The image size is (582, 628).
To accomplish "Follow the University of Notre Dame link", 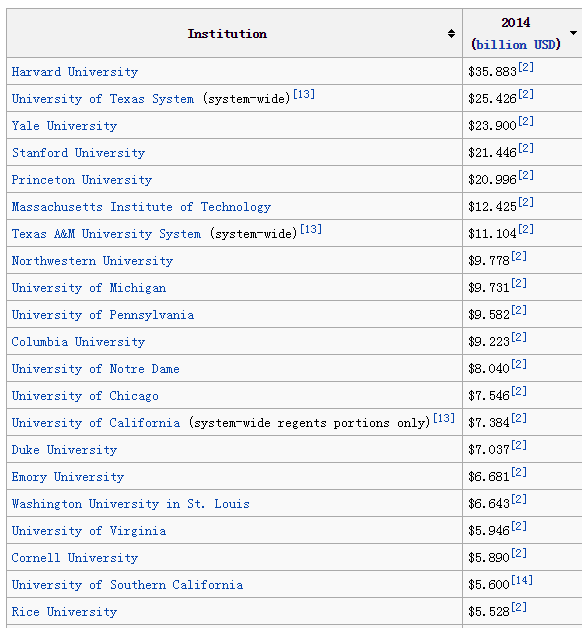I will click(x=96, y=368).
